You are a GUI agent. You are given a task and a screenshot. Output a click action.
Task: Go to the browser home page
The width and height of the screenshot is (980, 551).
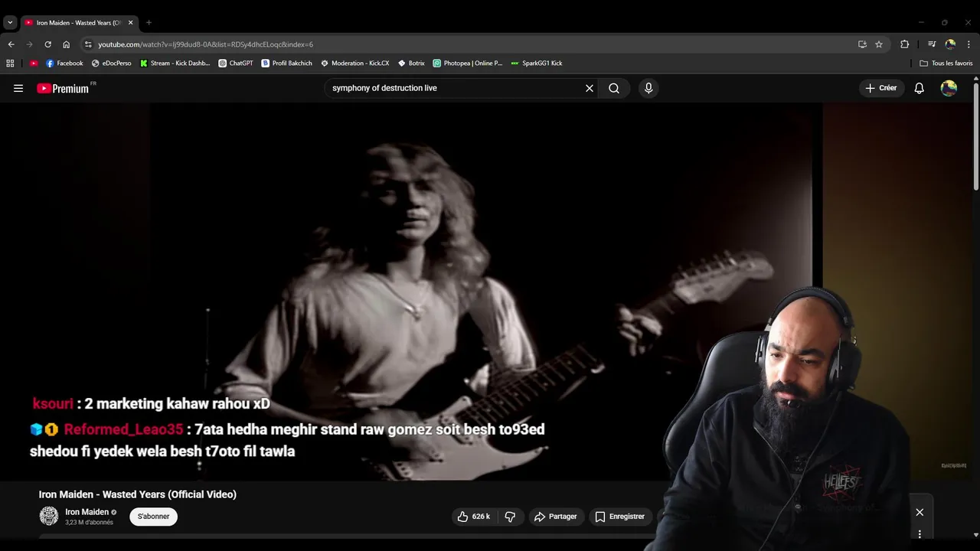pos(66,44)
